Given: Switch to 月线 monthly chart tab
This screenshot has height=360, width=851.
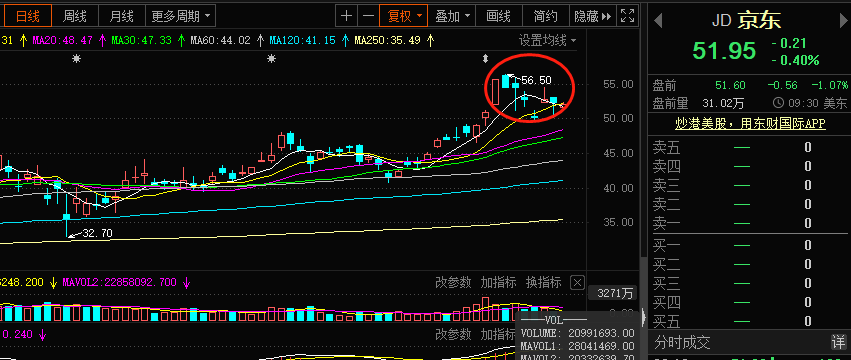Looking at the screenshot, I should point(121,16).
